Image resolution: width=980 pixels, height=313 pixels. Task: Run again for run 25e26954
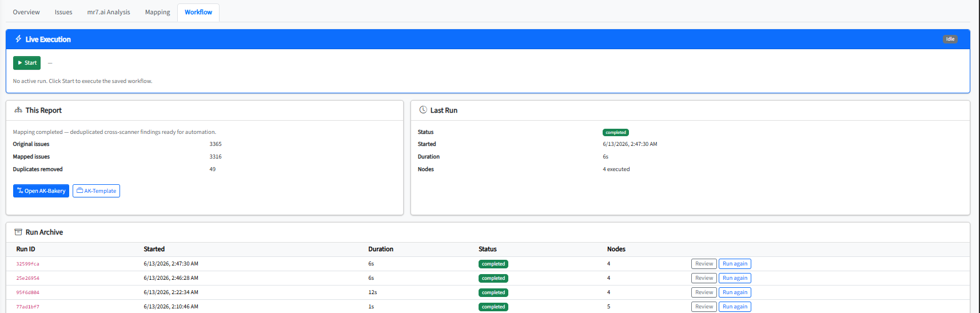[735, 278]
